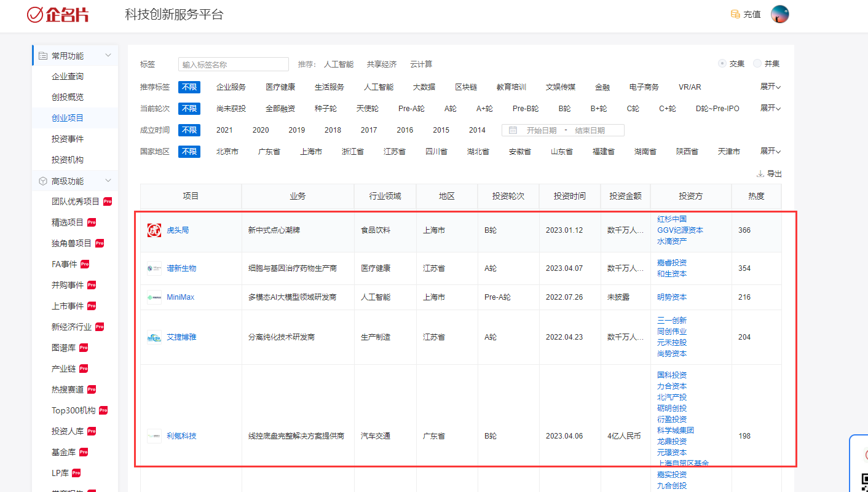868x492 pixels.
Task: Click the 常用功能 folder icon
Action: point(43,56)
